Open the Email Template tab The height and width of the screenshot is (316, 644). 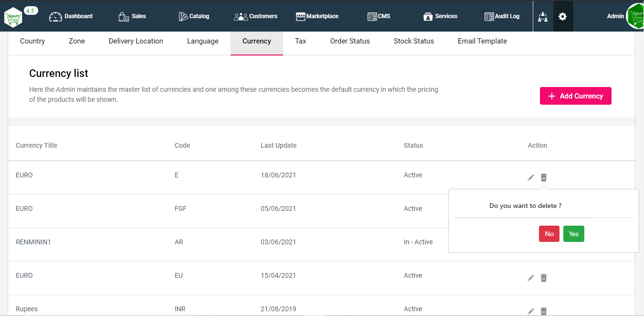pos(482,41)
